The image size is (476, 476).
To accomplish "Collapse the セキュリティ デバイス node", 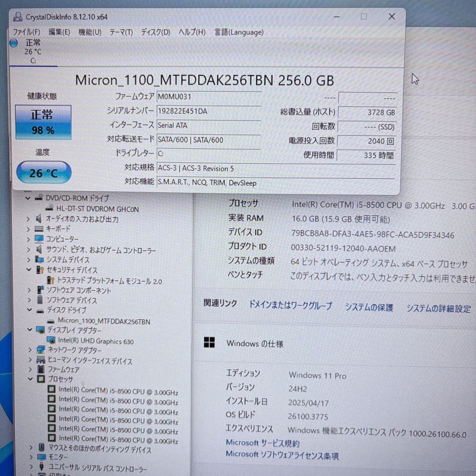I will tap(29, 270).
